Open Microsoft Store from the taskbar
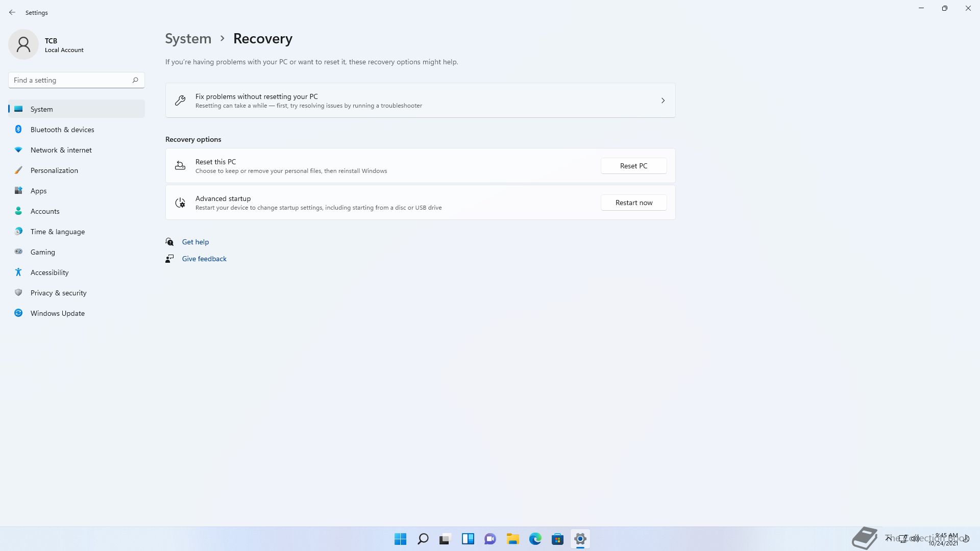 coord(557,539)
